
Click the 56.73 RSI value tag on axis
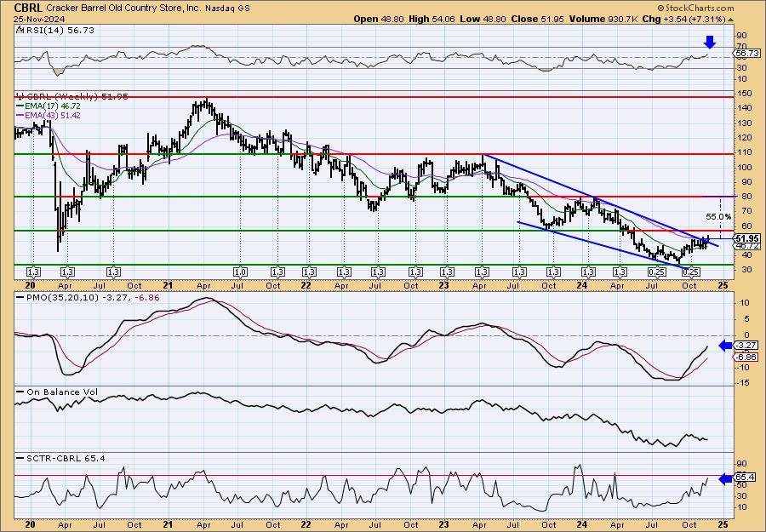(747, 53)
